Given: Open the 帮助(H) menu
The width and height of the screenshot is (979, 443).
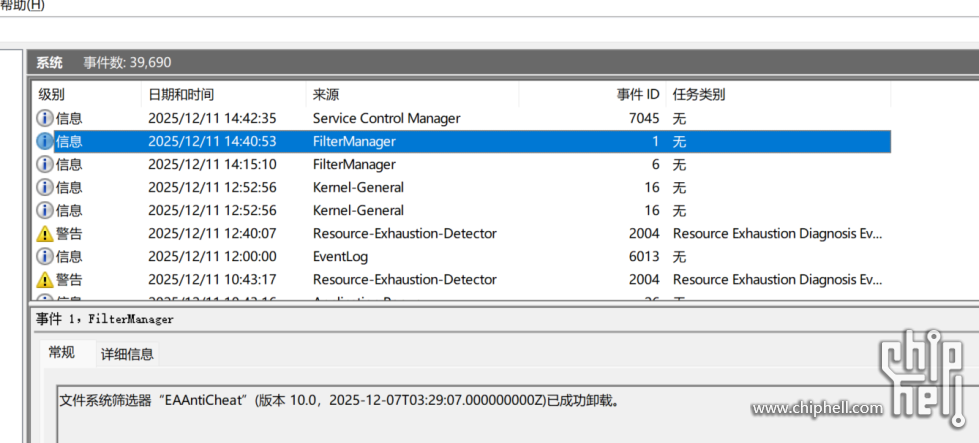Looking at the screenshot, I should coord(22,5).
